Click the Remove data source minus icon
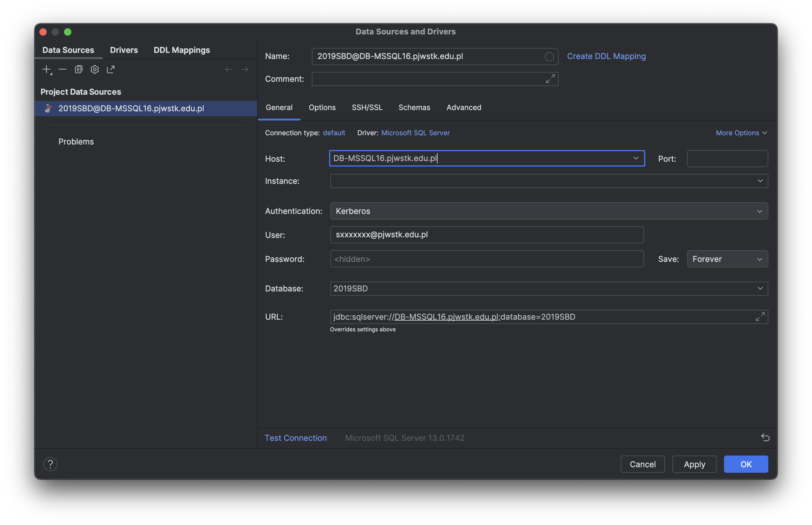Viewport: 812px width, 525px height. click(62, 69)
